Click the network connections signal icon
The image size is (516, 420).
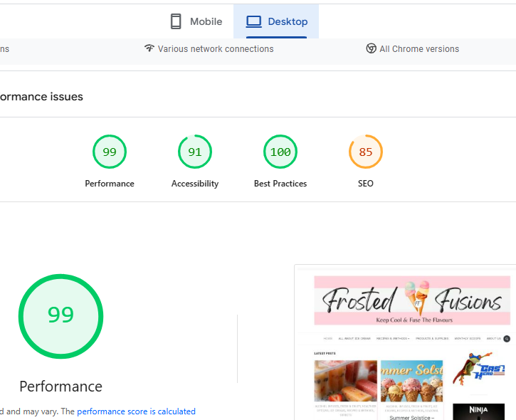(149, 48)
